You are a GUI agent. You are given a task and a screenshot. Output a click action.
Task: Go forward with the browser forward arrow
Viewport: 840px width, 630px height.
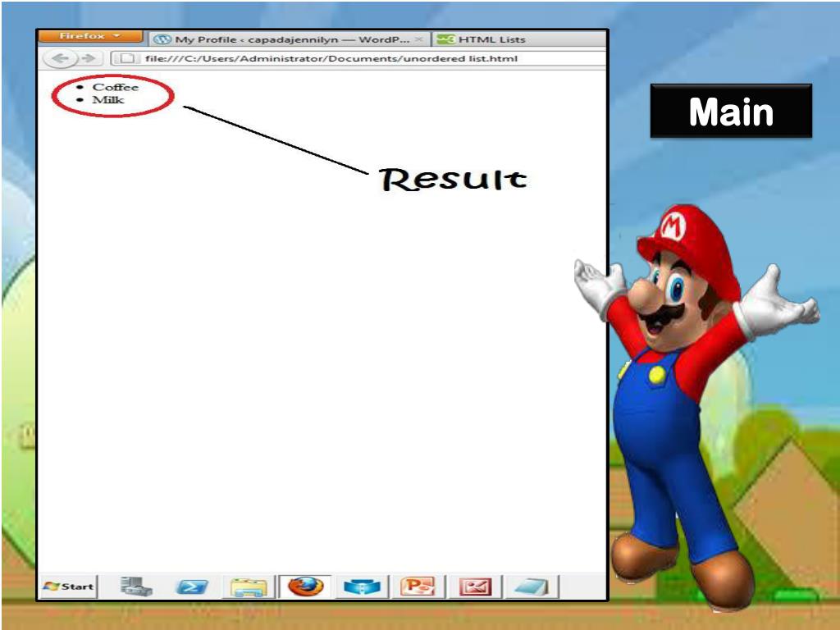click(88, 58)
